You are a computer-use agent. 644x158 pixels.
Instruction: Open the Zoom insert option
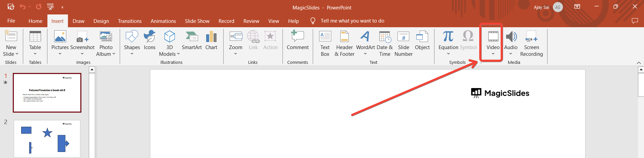click(236, 43)
